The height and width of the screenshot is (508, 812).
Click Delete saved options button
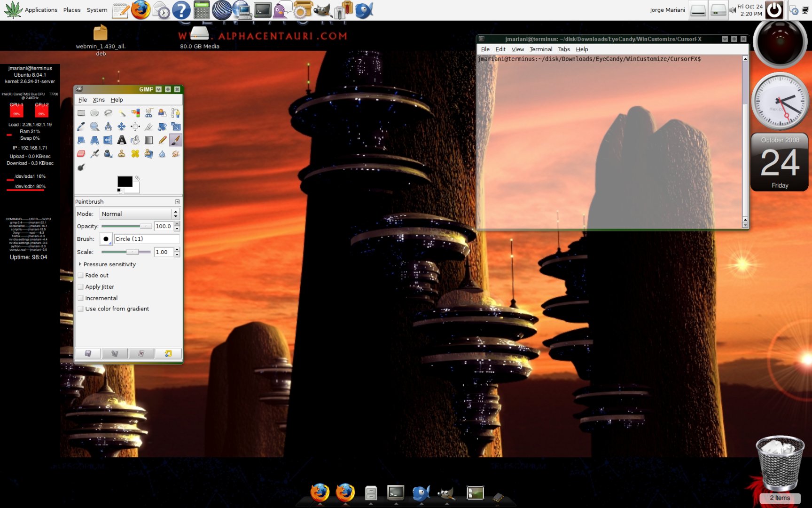(141, 353)
